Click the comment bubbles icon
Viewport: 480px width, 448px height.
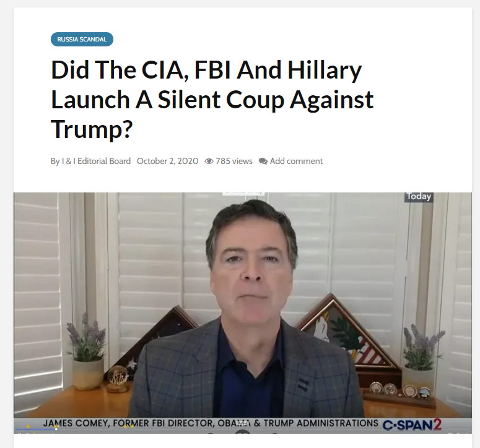pyautogui.click(x=263, y=161)
